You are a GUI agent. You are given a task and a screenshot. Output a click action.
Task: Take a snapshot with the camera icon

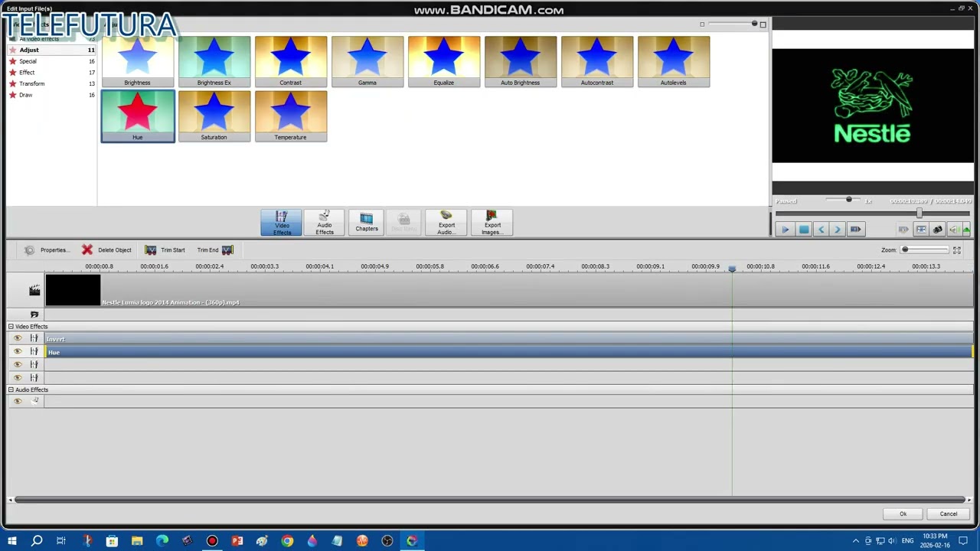(x=937, y=230)
